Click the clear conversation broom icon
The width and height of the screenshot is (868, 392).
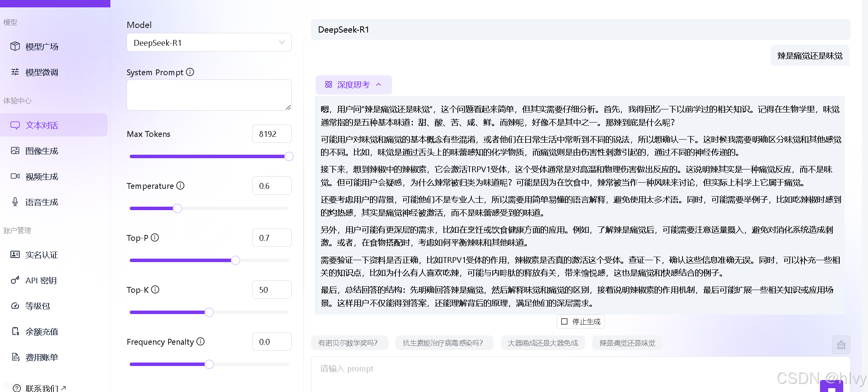[841, 345]
